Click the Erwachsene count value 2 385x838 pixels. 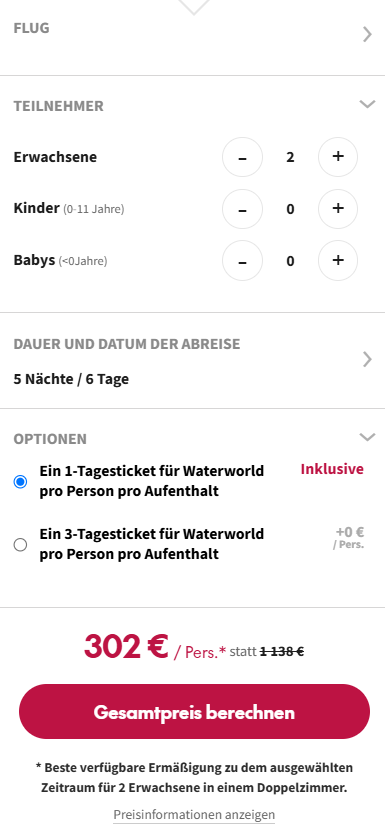290,157
